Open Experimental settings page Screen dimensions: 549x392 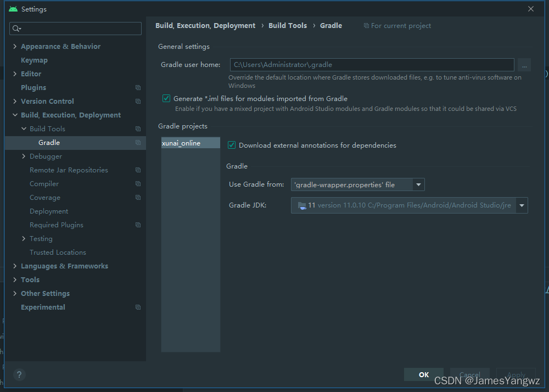coord(43,307)
